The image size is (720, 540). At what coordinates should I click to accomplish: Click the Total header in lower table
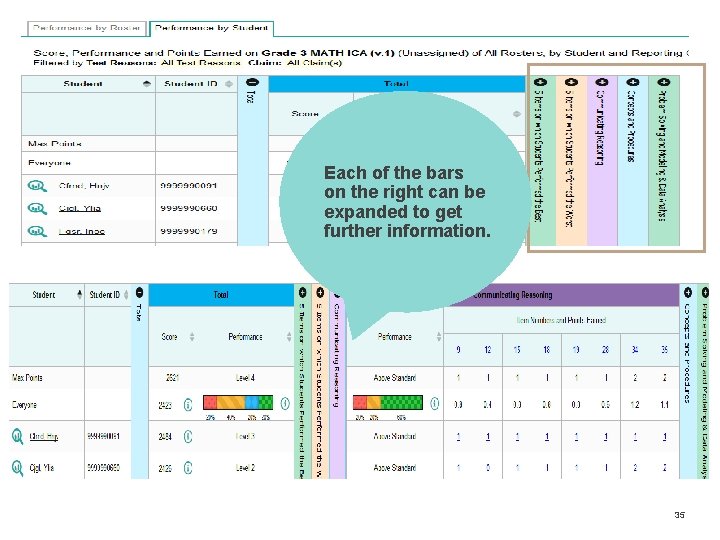[x=221, y=295]
